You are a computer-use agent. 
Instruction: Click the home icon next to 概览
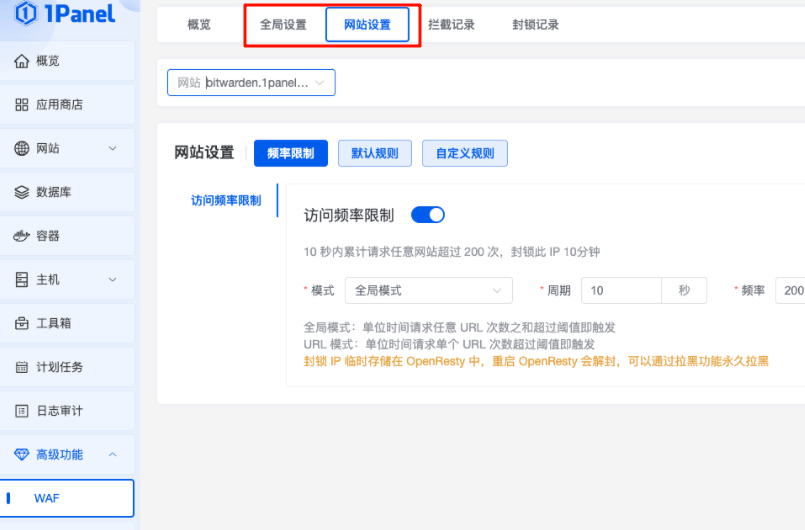22,61
